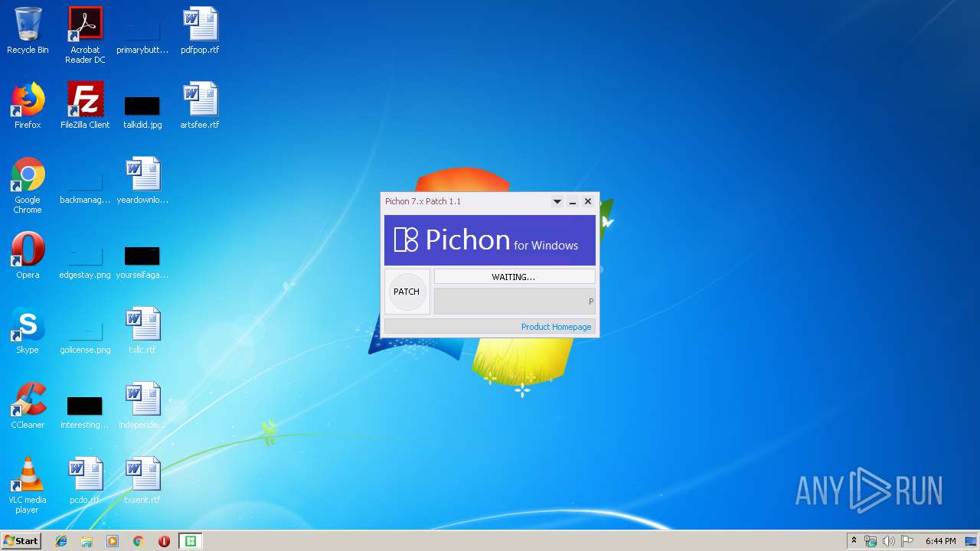Show hidden tray icons
The image size is (980, 551).
point(854,541)
